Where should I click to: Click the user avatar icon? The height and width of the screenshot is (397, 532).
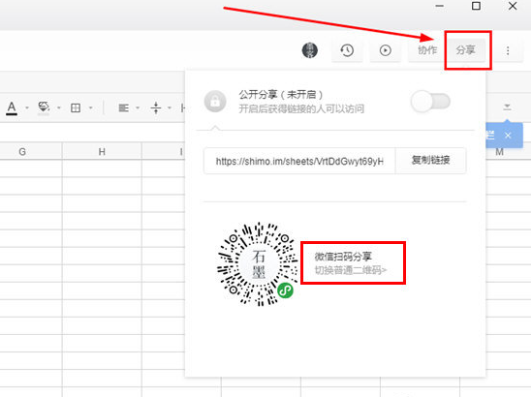[309, 50]
